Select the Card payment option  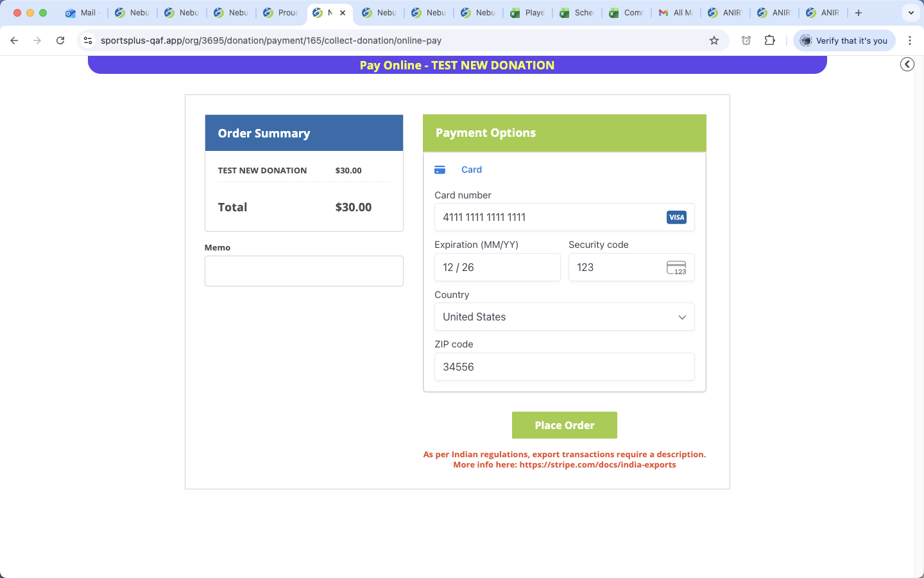tap(471, 170)
